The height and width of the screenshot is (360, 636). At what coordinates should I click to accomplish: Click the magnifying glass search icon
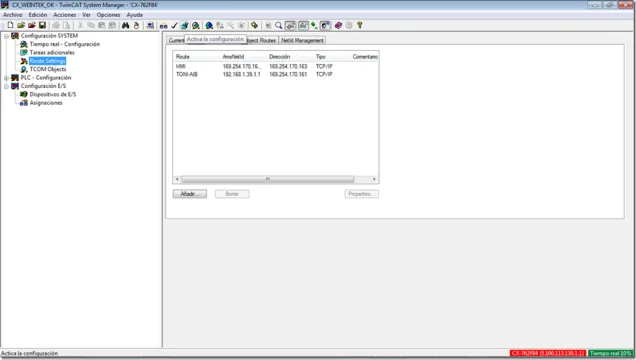279,25
